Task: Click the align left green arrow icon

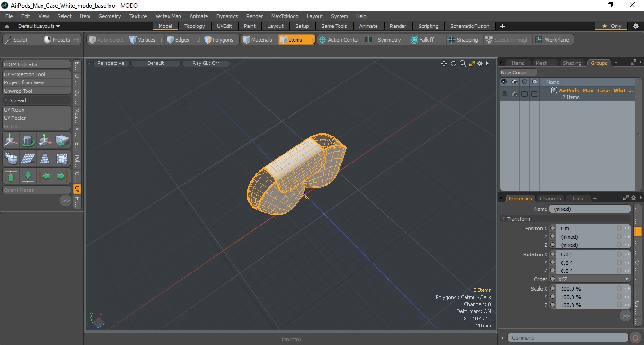Action: (45, 176)
